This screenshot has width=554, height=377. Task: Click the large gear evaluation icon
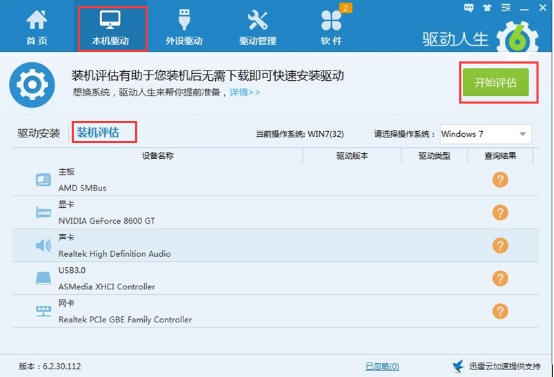click(x=32, y=85)
